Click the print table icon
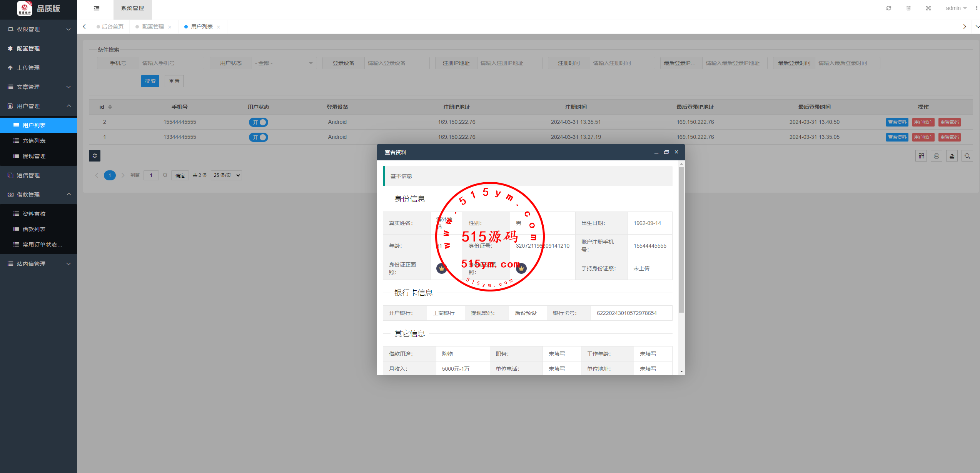This screenshot has height=473, width=980. 937,156
